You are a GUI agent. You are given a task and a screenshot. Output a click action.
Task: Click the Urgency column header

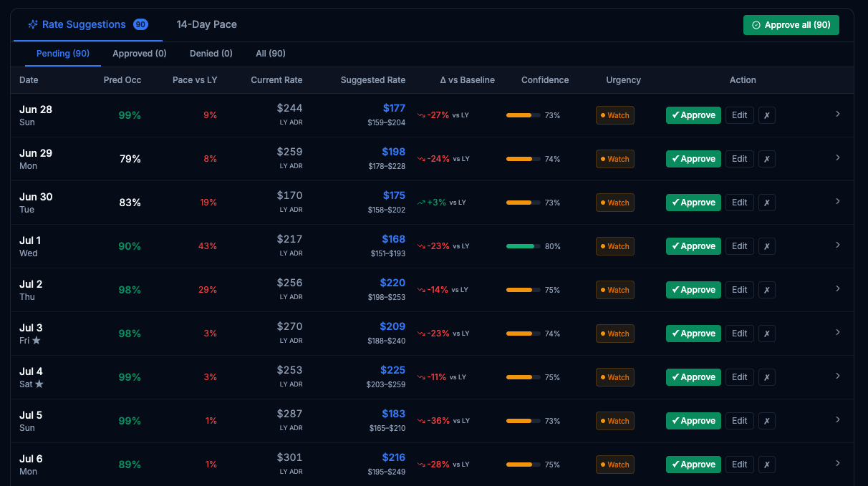pos(624,80)
